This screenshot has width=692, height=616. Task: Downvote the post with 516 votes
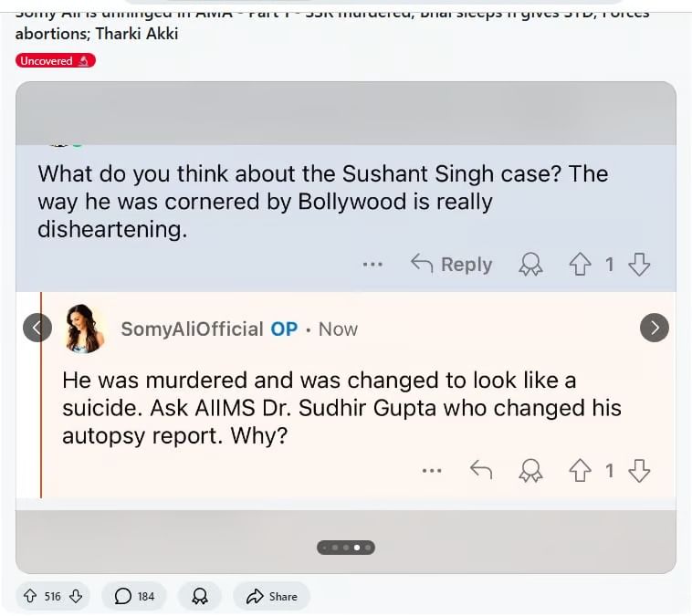click(x=76, y=596)
